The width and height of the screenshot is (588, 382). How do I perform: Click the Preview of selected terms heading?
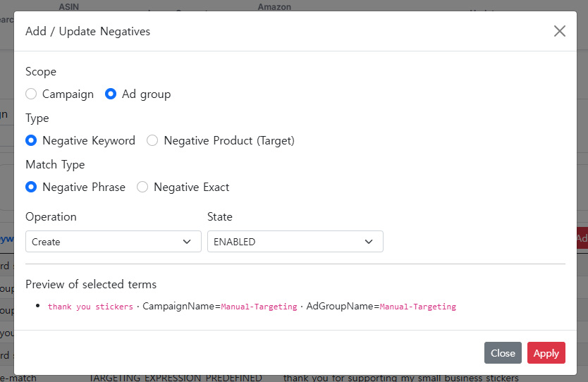pyautogui.click(x=91, y=285)
